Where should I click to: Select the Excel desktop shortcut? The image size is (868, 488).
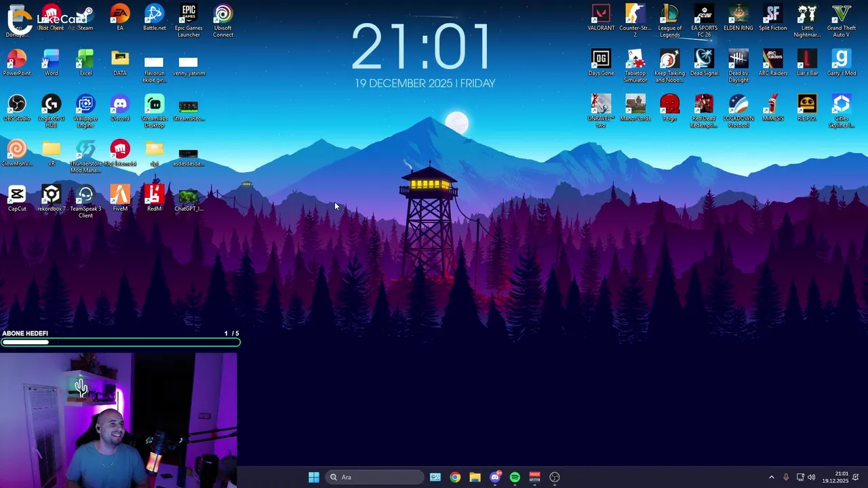tap(85, 63)
